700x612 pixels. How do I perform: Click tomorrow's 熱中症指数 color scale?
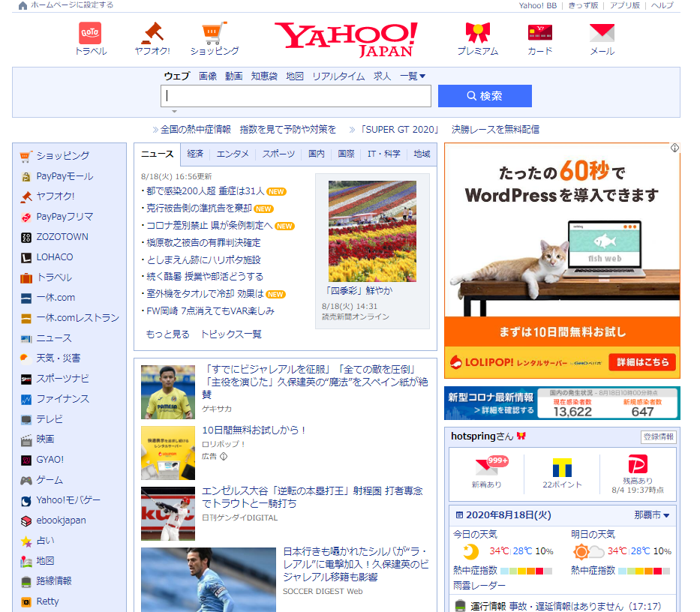pos(644,571)
